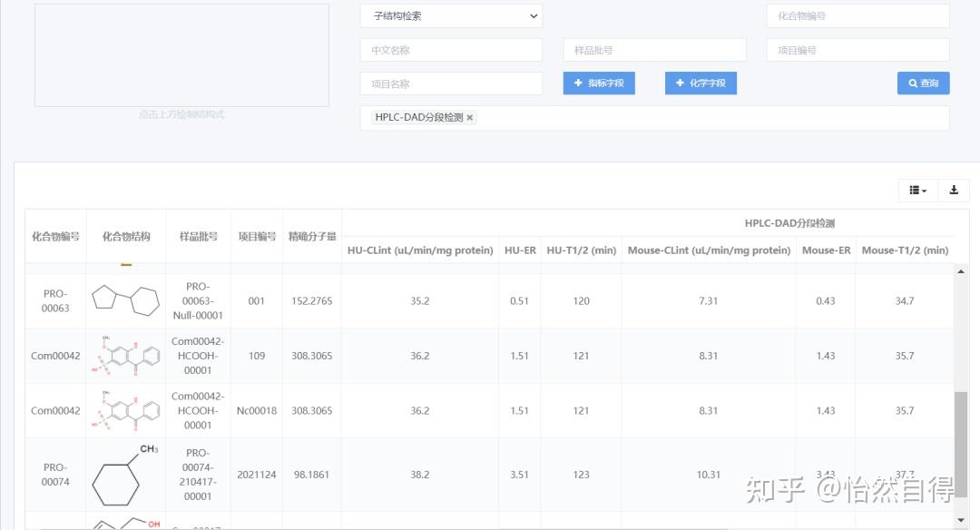Click project number 2021124 cell
Screen dimensions: 980x530
(257, 475)
